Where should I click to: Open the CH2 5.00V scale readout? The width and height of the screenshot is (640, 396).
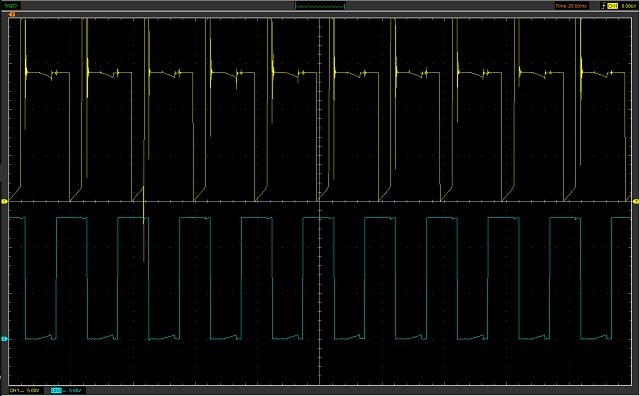click(x=75, y=391)
